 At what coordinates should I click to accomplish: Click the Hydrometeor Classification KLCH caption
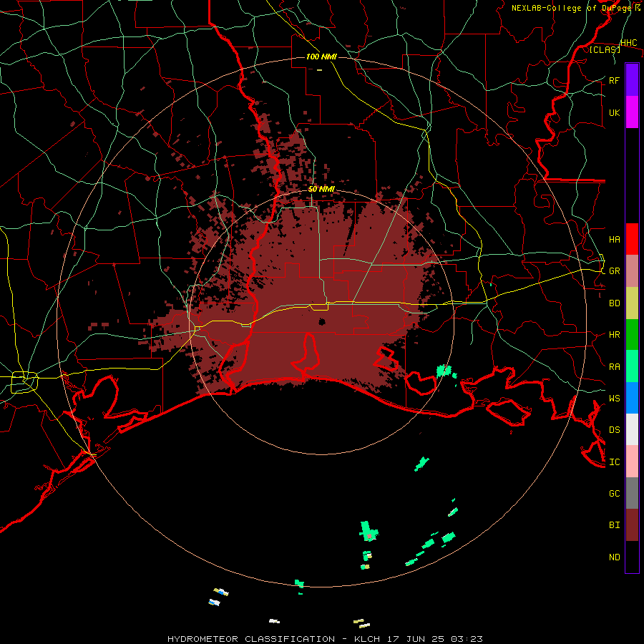(x=325, y=639)
